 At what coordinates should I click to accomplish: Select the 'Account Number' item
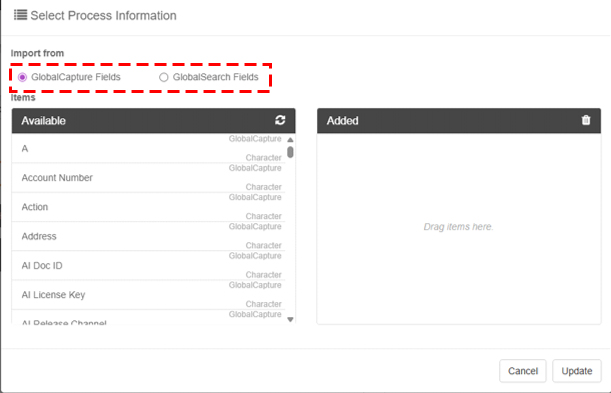(x=148, y=178)
